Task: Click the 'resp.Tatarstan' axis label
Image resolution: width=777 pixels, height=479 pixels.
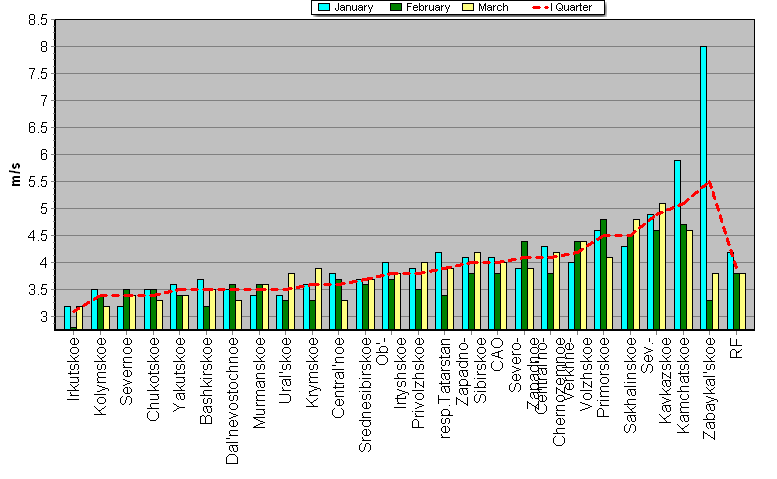Action: pyautogui.click(x=444, y=388)
